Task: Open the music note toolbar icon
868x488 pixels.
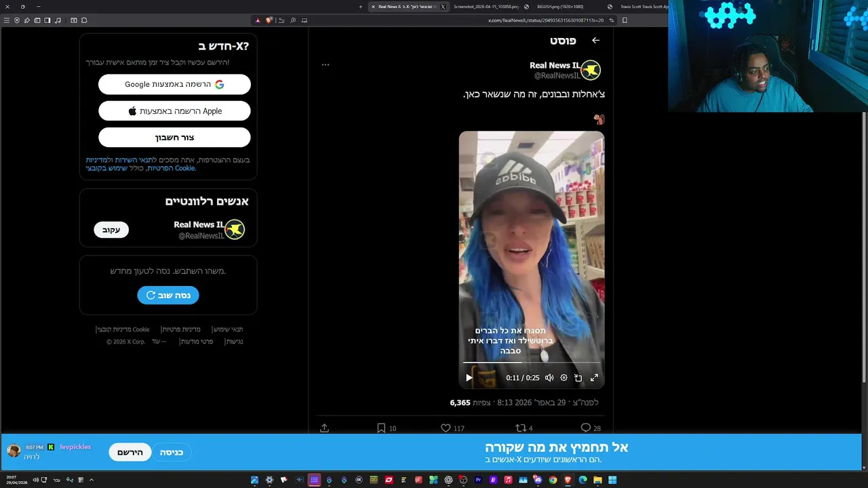Action: point(58,20)
